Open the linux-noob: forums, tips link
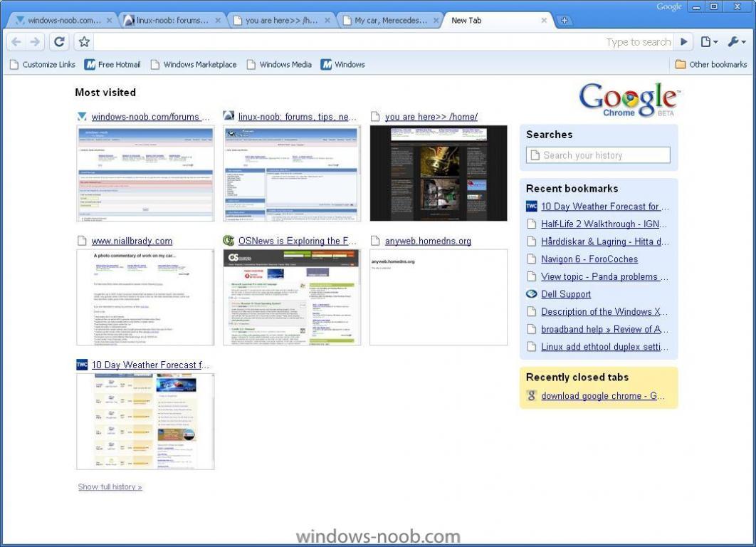The height and width of the screenshot is (547, 756). [298, 117]
